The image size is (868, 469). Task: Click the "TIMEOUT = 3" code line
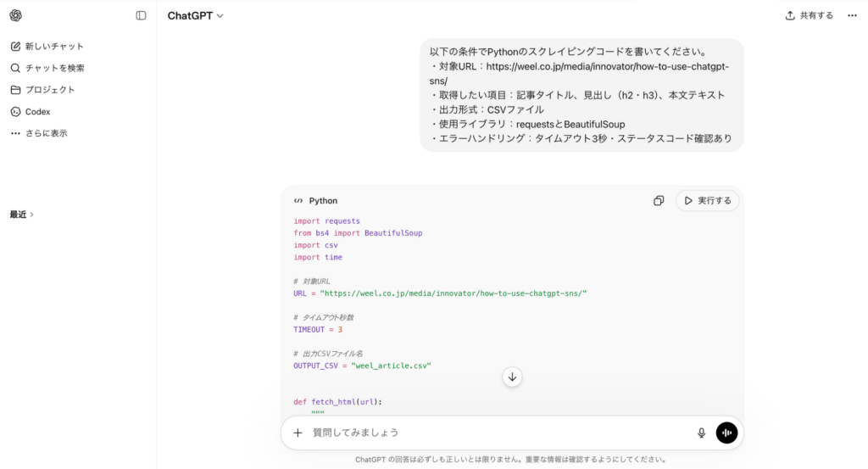[318, 329]
